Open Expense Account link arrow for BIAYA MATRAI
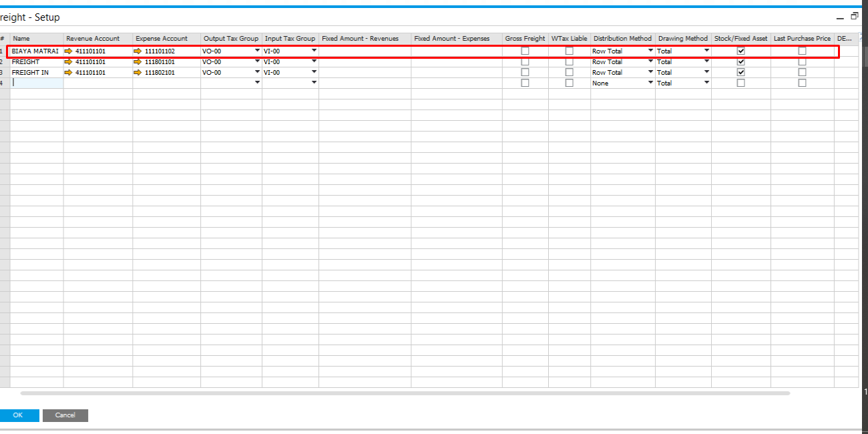 coord(138,51)
